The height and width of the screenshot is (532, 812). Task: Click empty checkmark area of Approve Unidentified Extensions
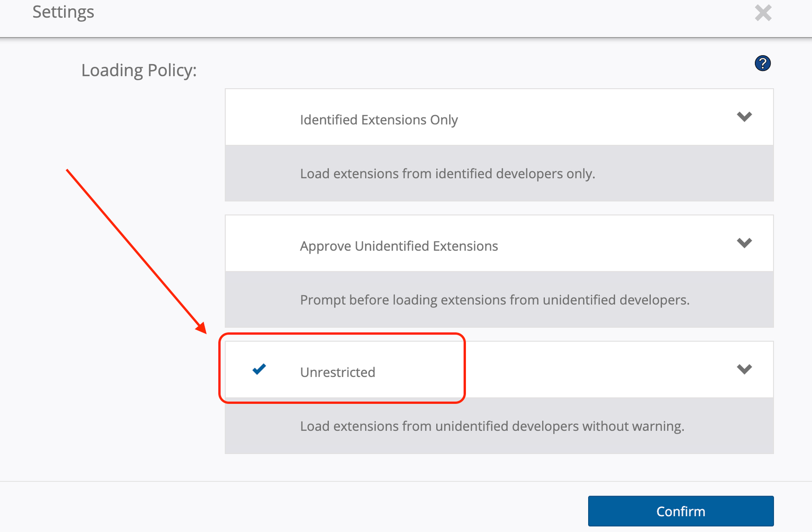click(x=259, y=243)
